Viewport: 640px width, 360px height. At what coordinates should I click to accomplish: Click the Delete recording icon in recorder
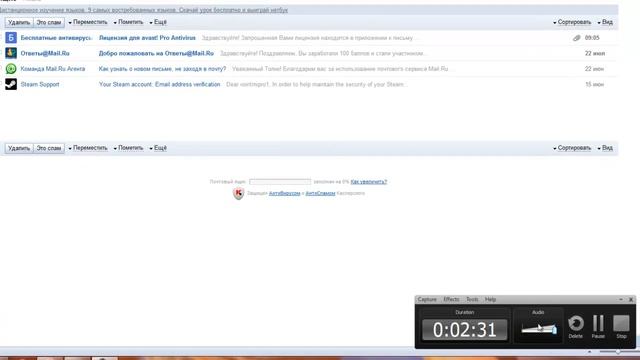click(576, 326)
